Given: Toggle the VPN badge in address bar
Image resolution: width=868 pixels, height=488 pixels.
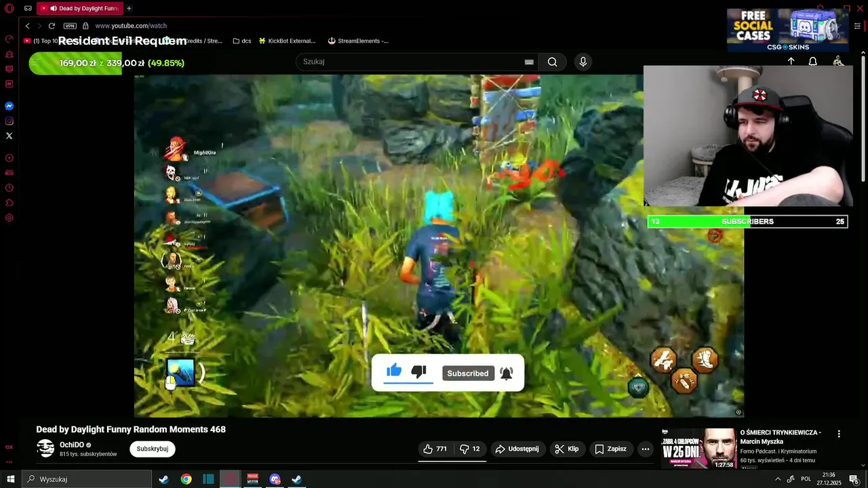Looking at the screenshot, I should [x=70, y=26].
